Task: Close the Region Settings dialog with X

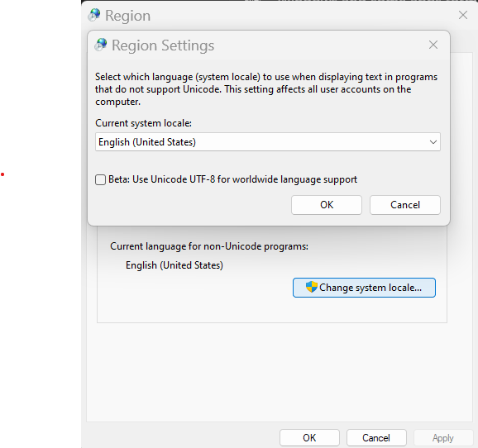Action: [433, 45]
